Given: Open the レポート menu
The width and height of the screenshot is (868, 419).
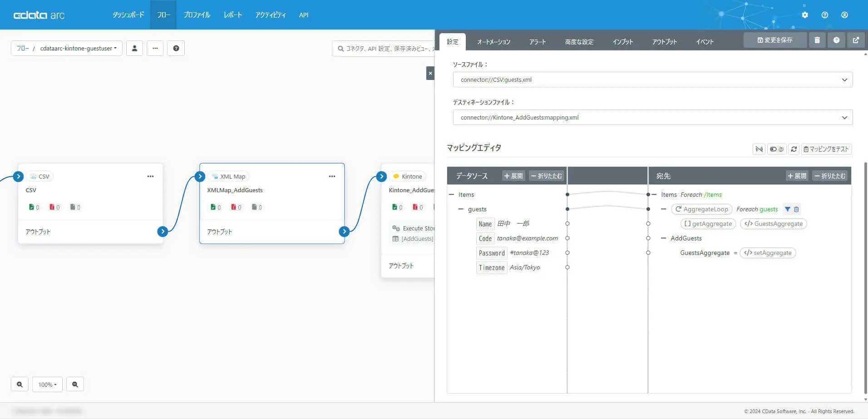Looking at the screenshot, I should (232, 15).
